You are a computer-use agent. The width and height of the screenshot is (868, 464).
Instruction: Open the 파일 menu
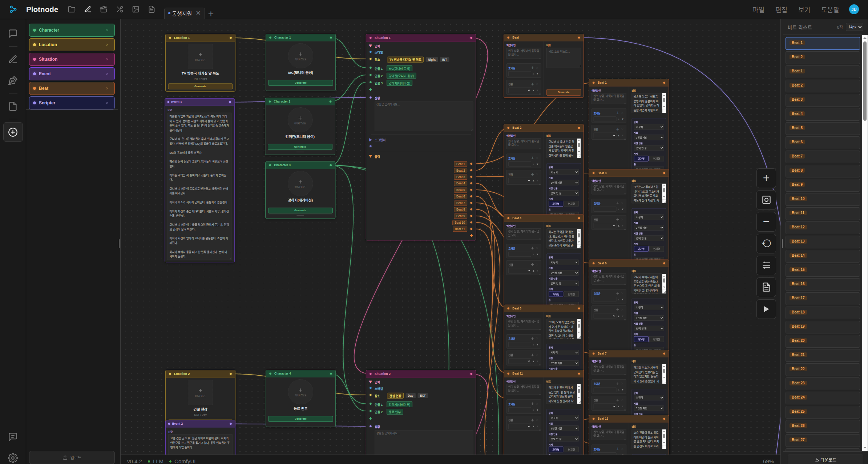(x=758, y=10)
